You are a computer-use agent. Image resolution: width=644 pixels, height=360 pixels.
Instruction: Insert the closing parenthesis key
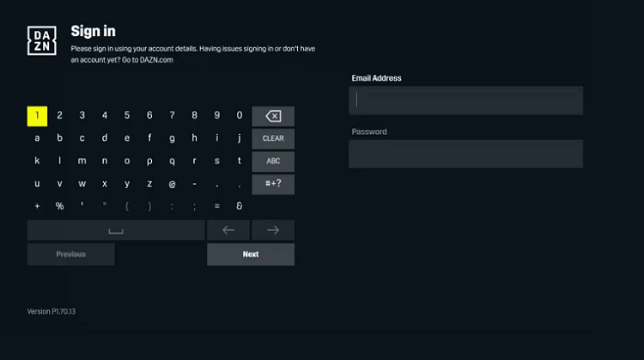click(x=149, y=206)
